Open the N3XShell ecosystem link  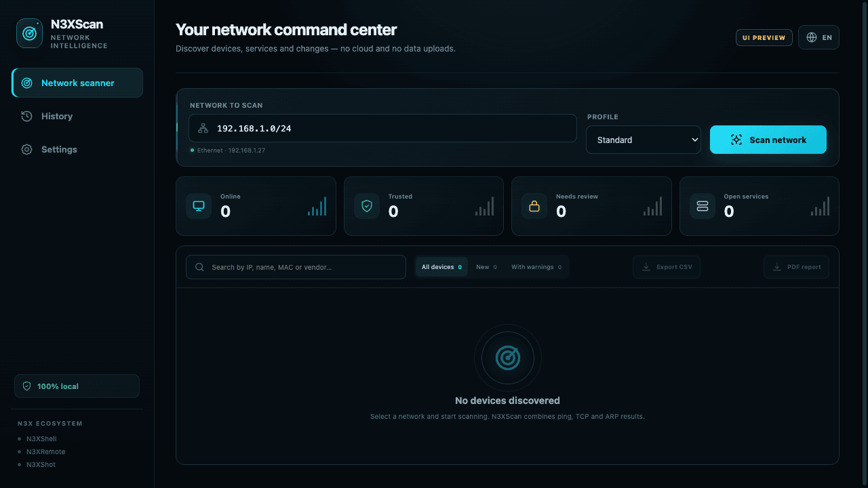pyautogui.click(x=41, y=439)
